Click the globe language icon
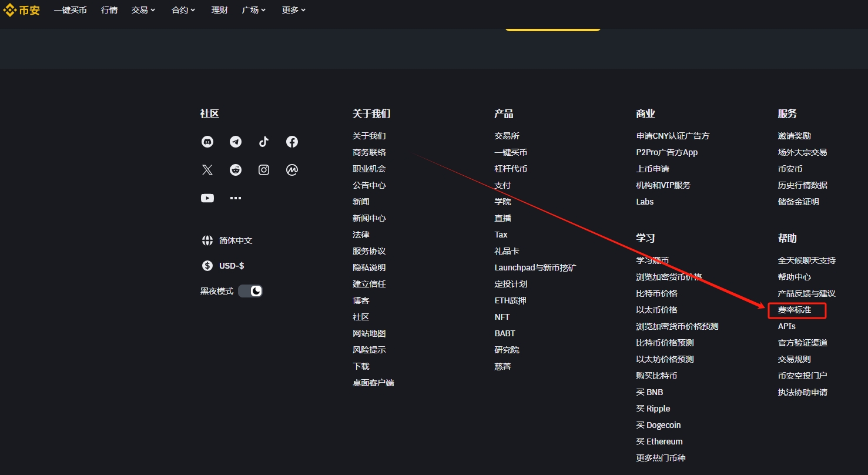 [x=207, y=240]
